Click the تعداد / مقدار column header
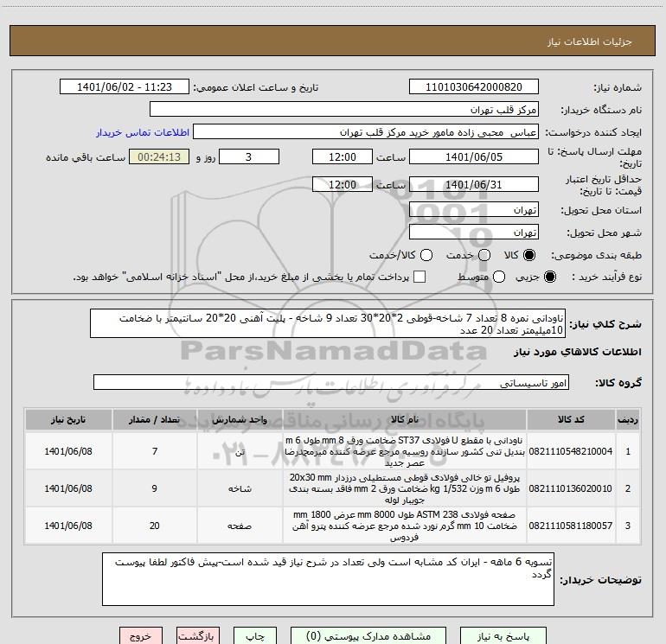The height and width of the screenshot is (644, 666). [155, 420]
